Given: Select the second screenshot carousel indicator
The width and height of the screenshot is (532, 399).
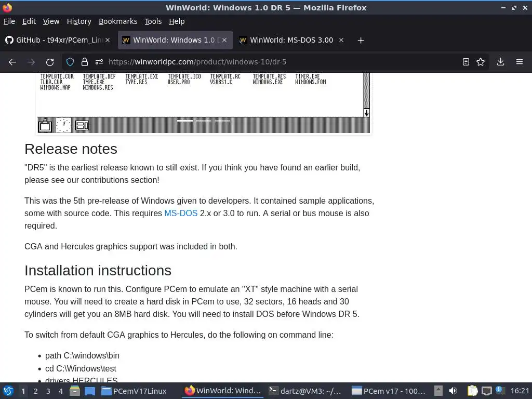Looking at the screenshot, I should 204,121.
